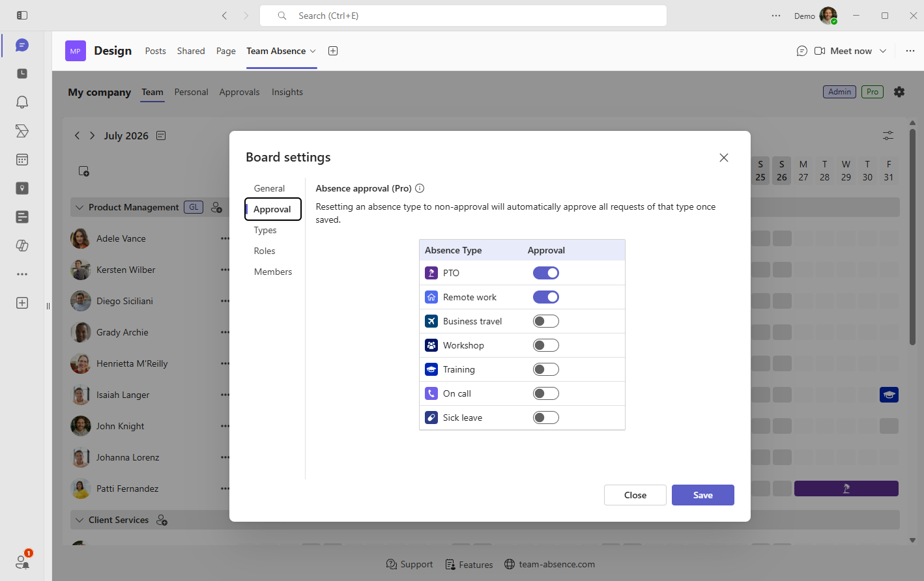924x581 pixels.
Task: Click the Teams back navigation arrow
Action: (x=224, y=16)
